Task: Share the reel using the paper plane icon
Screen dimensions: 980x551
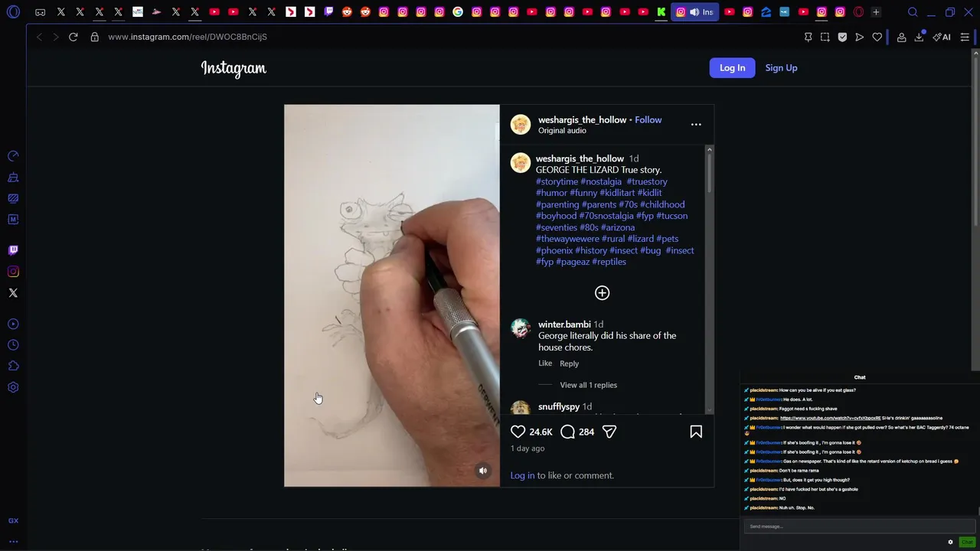Action: pos(609,432)
